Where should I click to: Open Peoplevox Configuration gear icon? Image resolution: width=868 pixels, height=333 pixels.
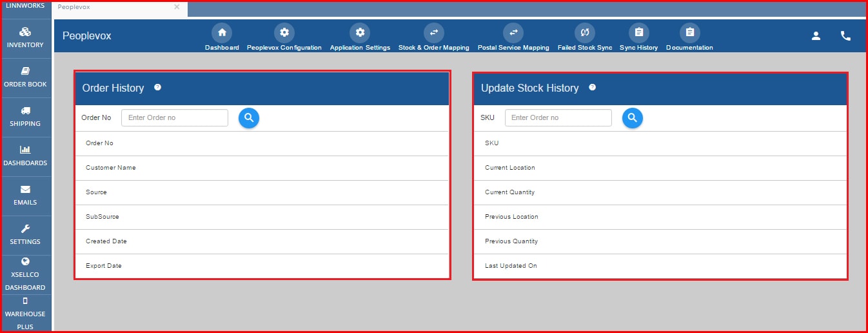(284, 33)
